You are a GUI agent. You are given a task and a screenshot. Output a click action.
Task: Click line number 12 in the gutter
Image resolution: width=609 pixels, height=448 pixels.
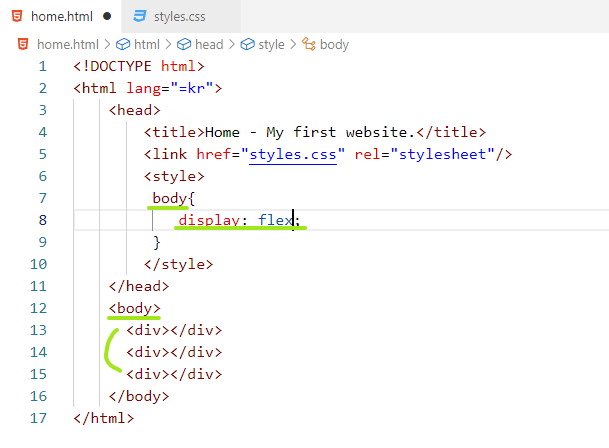[38, 309]
